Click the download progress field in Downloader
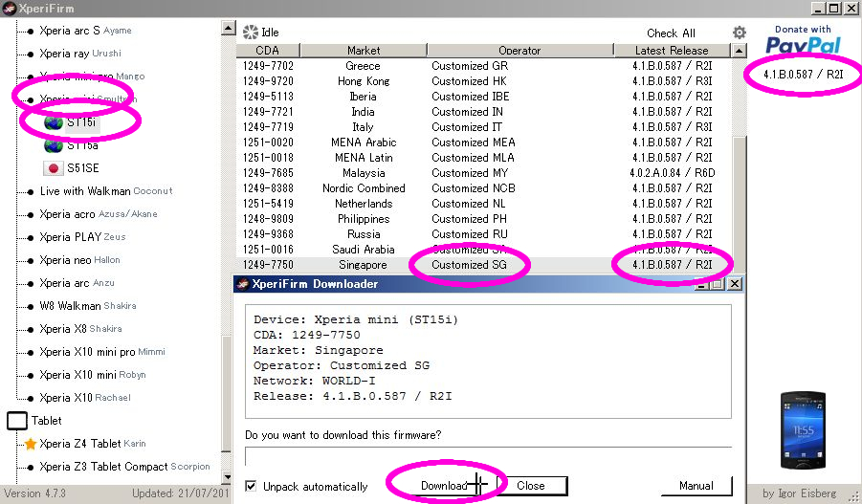 pos(488,457)
